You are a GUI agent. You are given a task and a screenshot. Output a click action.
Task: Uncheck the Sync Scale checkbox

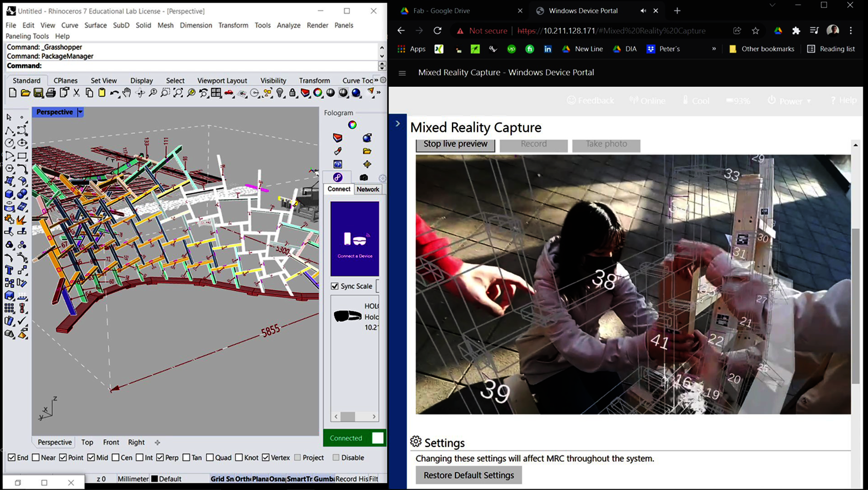pyautogui.click(x=335, y=286)
